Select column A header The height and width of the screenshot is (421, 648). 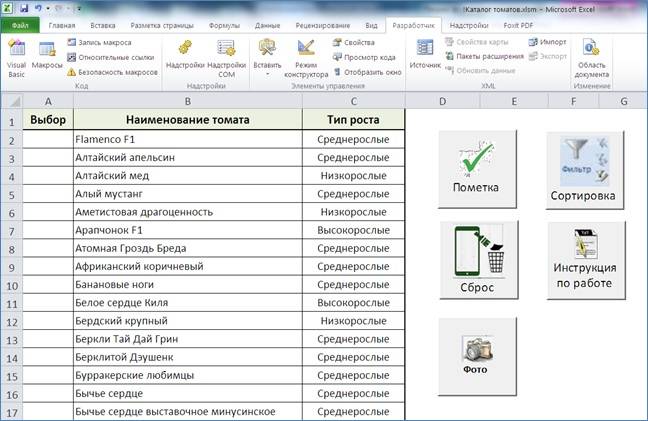coord(48,101)
